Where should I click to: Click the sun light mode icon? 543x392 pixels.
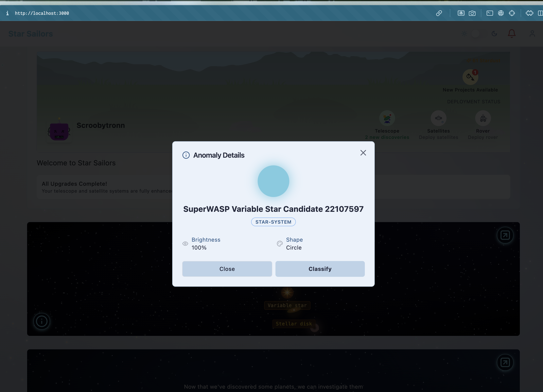click(464, 34)
